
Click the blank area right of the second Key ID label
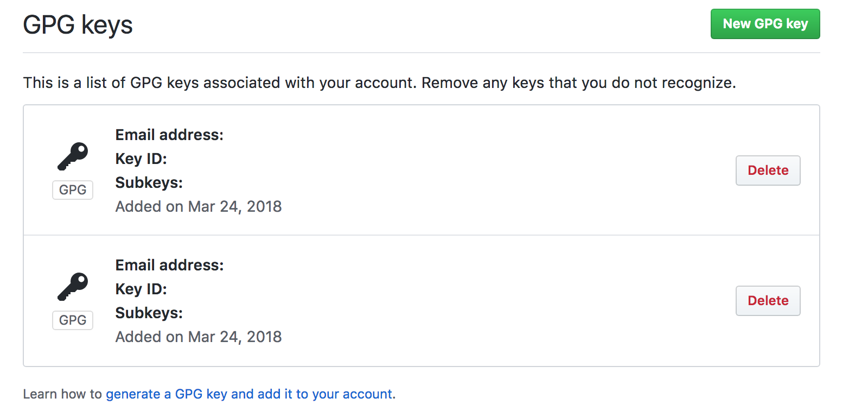coord(380,289)
